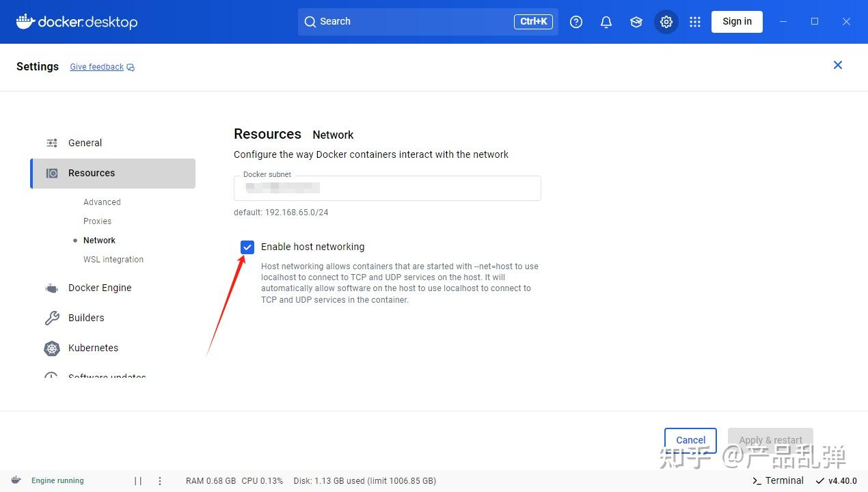Viewport: 868px width, 492px height.
Task: Maximize the Docker Desktop window
Action: [815, 21]
